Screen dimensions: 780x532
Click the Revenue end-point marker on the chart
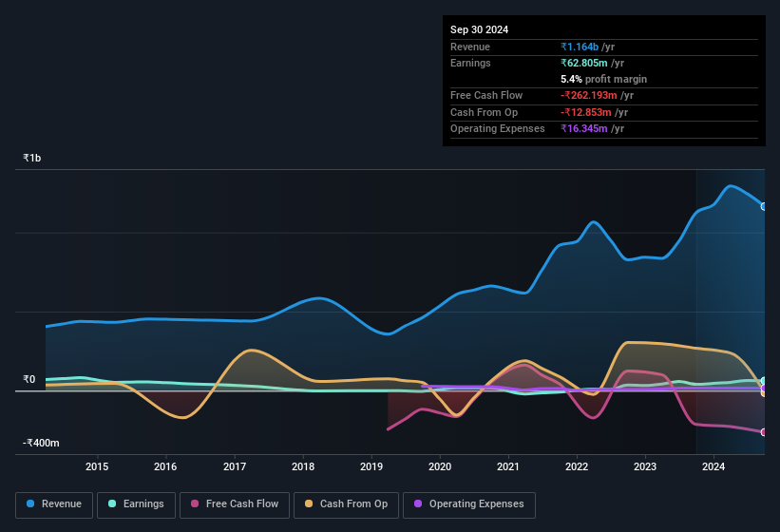point(764,206)
